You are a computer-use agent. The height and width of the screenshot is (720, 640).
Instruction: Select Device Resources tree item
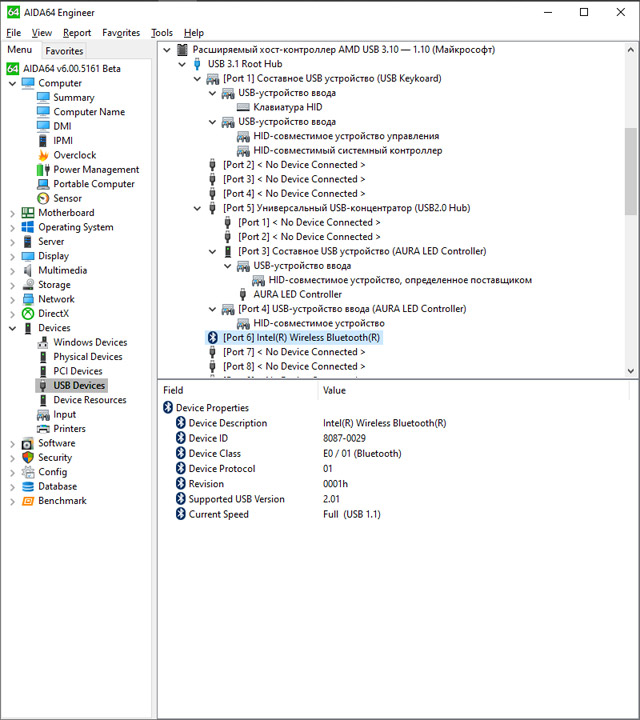click(90, 400)
